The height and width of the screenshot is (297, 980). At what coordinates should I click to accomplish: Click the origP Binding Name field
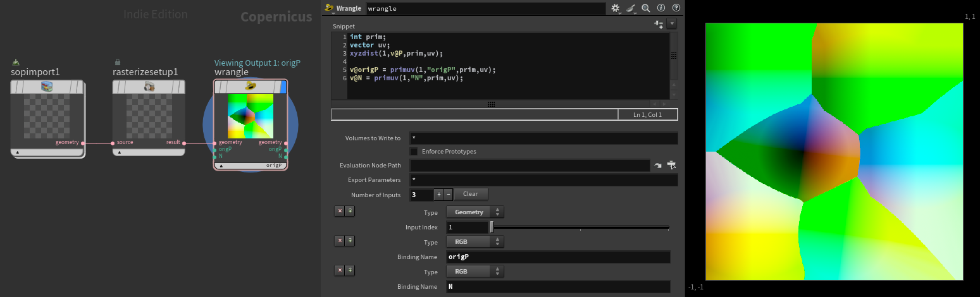point(557,257)
